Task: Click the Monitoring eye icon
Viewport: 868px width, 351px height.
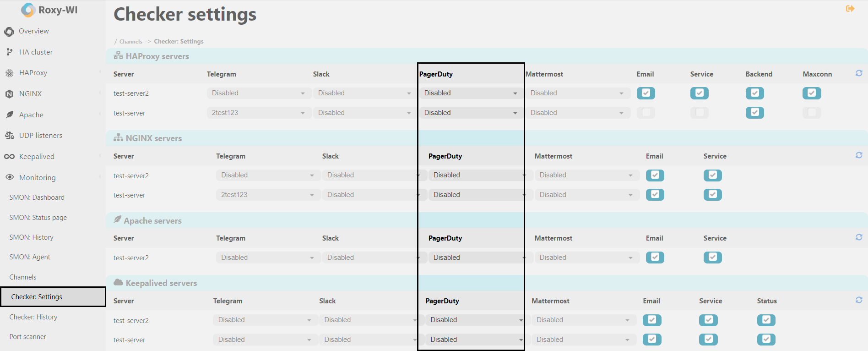Action: [9, 177]
